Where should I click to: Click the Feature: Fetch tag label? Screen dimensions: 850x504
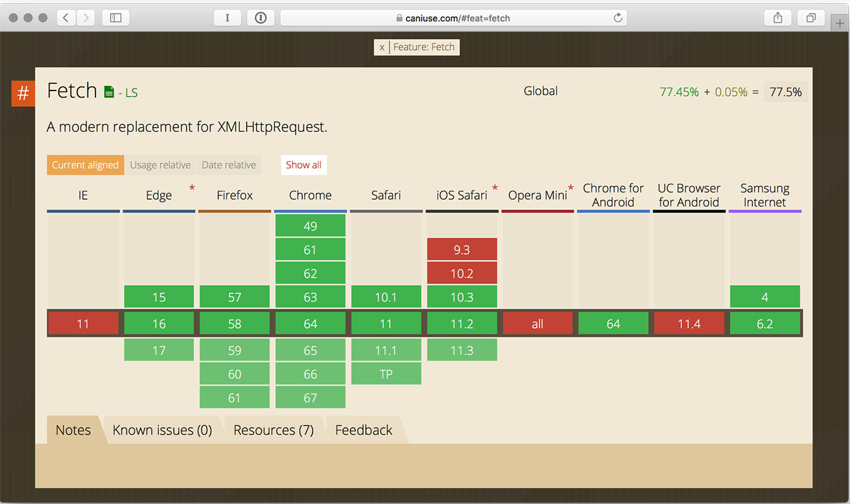click(424, 47)
